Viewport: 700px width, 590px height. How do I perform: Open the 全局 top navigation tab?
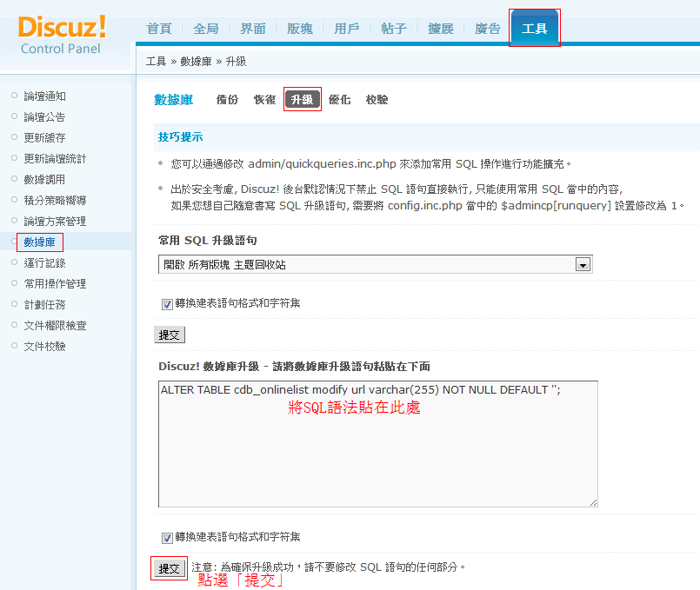pos(206,29)
